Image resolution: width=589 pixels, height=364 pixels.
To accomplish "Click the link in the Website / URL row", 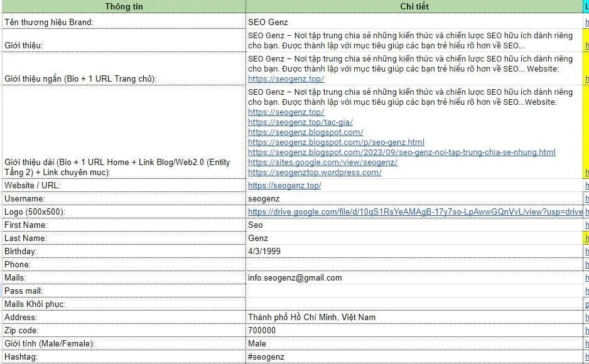I will click(286, 186).
